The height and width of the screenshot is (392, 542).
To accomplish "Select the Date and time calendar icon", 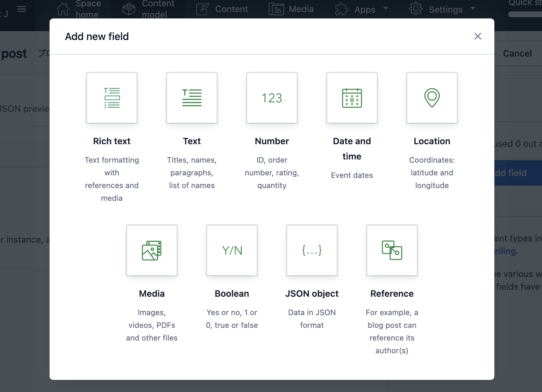I will (352, 98).
